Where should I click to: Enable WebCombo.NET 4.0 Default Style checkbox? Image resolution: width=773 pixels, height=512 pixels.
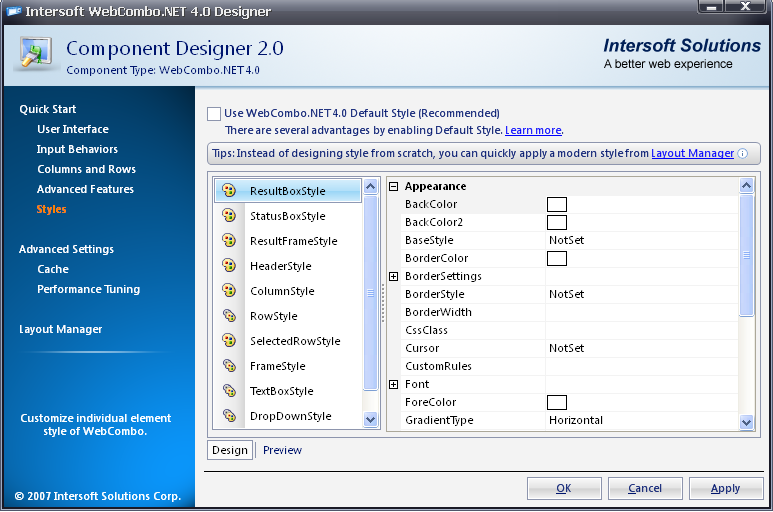[x=214, y=114]
